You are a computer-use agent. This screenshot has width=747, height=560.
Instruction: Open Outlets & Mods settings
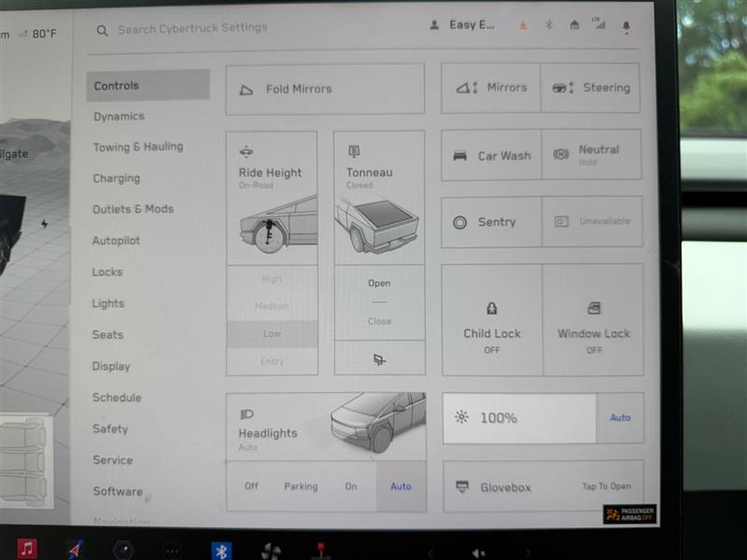133,209
